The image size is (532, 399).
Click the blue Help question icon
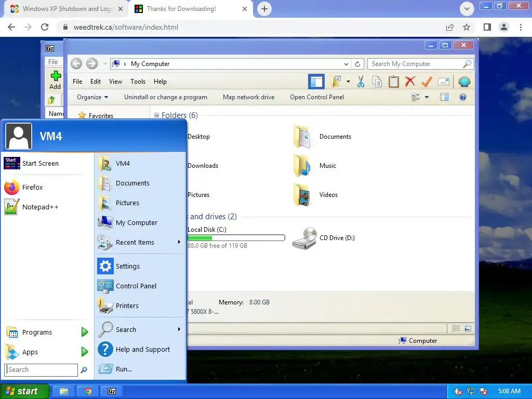(463, 97)
